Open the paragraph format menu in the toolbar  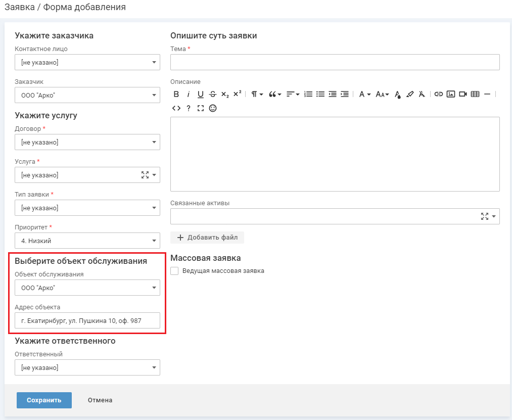(257, 94)
